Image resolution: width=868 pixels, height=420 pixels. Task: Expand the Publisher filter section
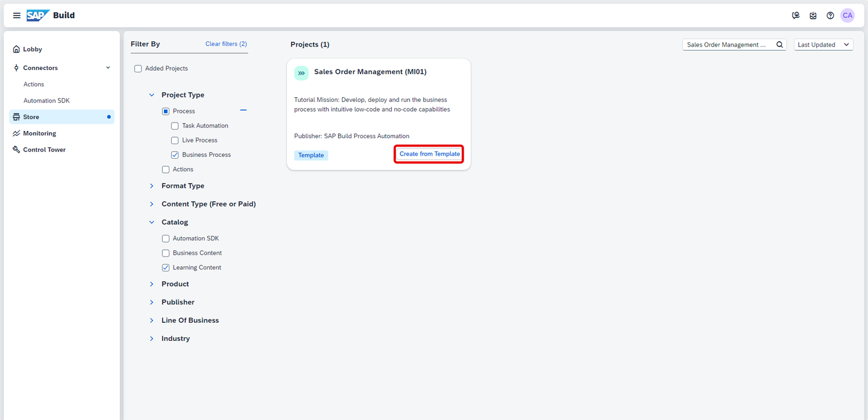(152, 302)
